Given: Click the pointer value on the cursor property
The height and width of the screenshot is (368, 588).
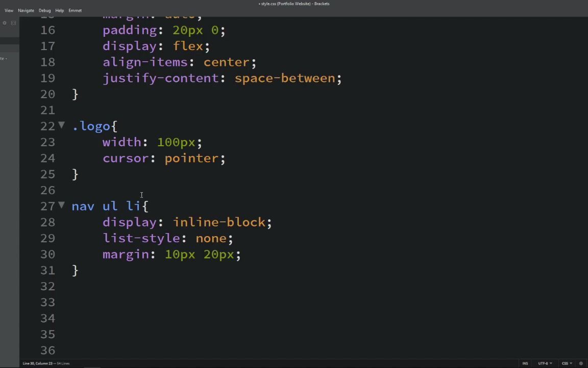Looking at the screenshot, I should point(191,158).
